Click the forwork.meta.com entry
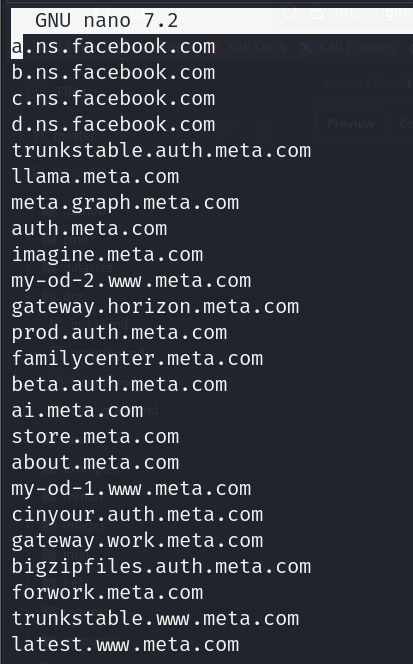 pos(107,593)
